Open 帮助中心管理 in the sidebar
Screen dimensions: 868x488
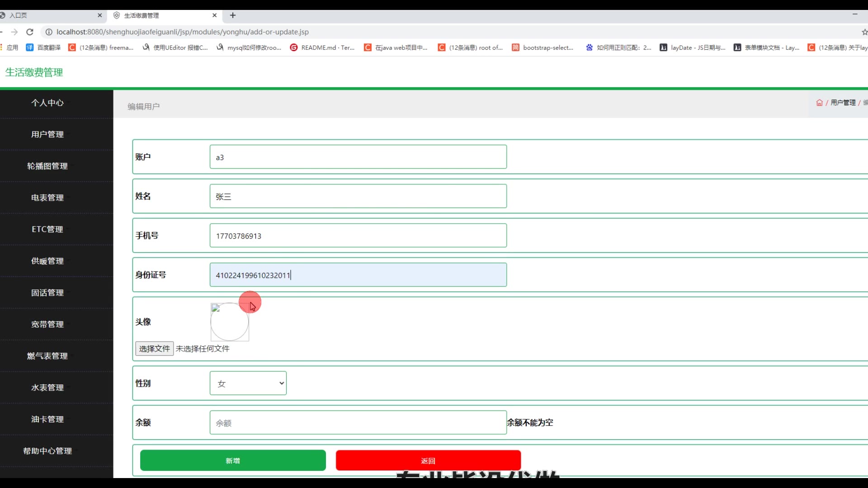click(47, 451)
